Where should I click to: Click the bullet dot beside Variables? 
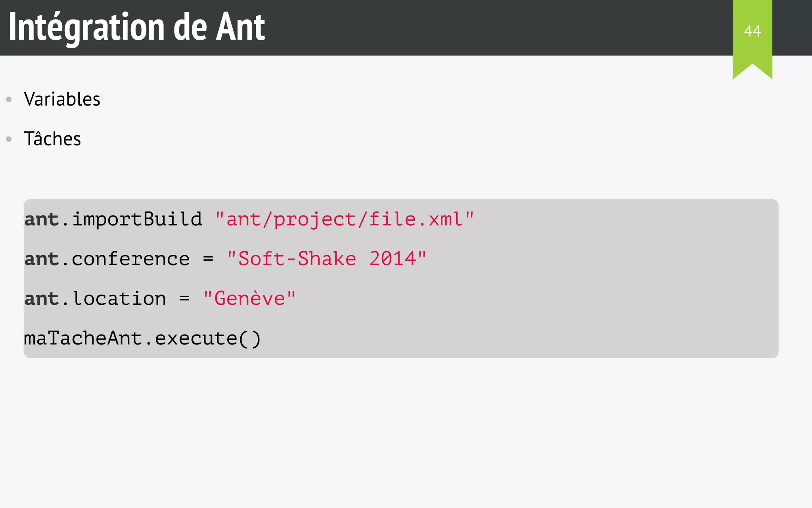click(9, 99)
